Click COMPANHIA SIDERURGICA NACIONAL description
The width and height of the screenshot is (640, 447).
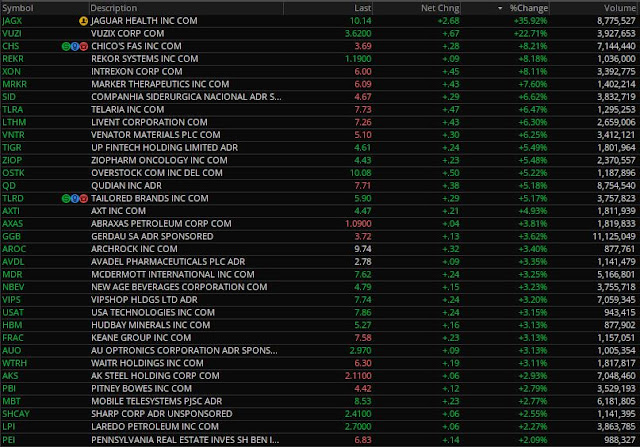click(186, 97)
